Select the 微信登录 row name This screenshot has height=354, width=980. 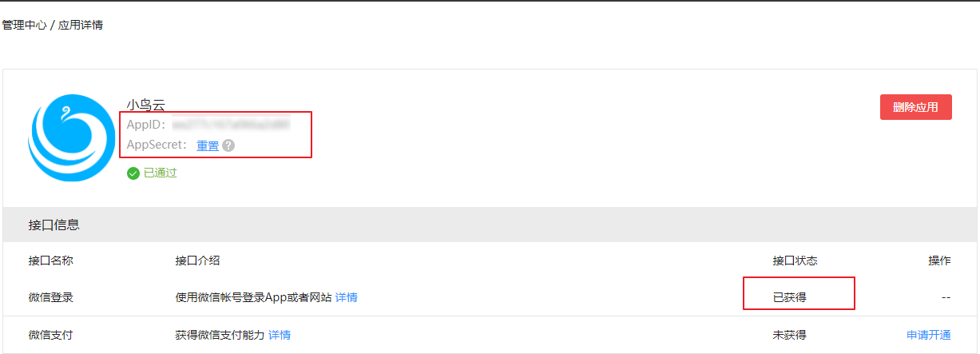50,297
